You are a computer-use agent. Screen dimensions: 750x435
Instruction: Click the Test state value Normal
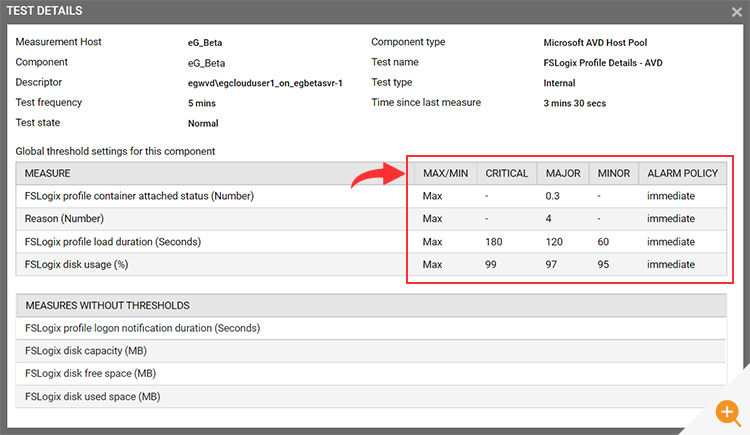[203, 123]
